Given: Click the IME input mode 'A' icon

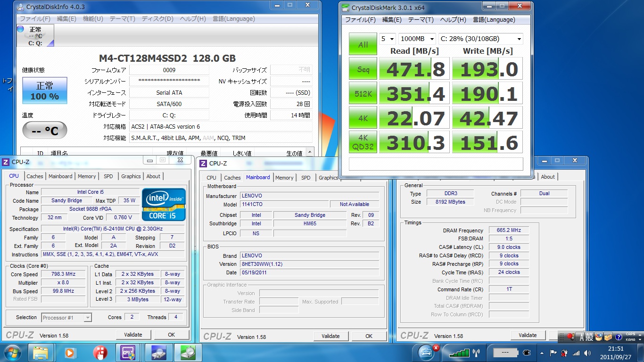Looking at the screenshot, I should coord(581,337).
